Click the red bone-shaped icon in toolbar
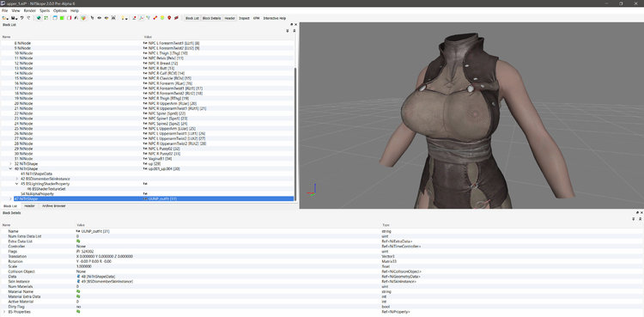 coord(155,18)
